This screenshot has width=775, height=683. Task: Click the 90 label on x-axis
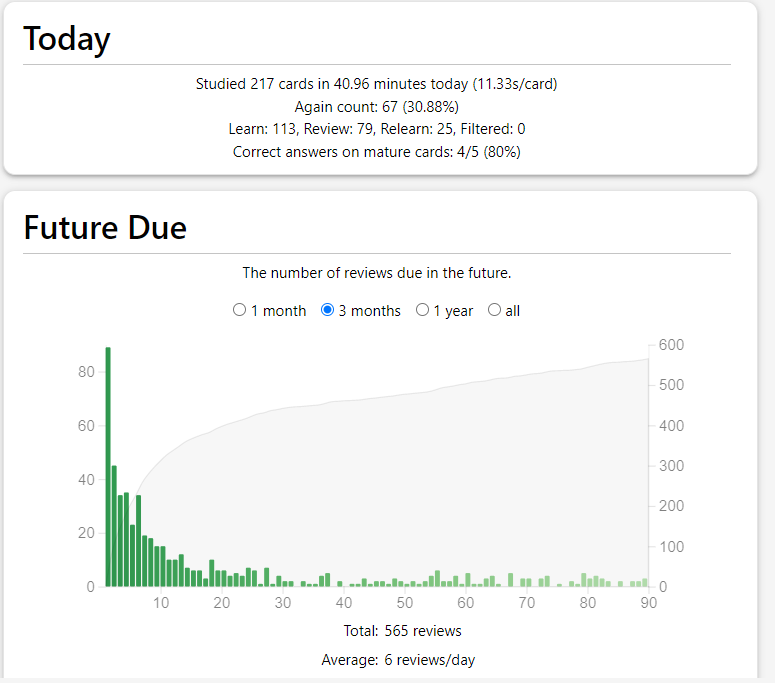(x=649, y=603)
